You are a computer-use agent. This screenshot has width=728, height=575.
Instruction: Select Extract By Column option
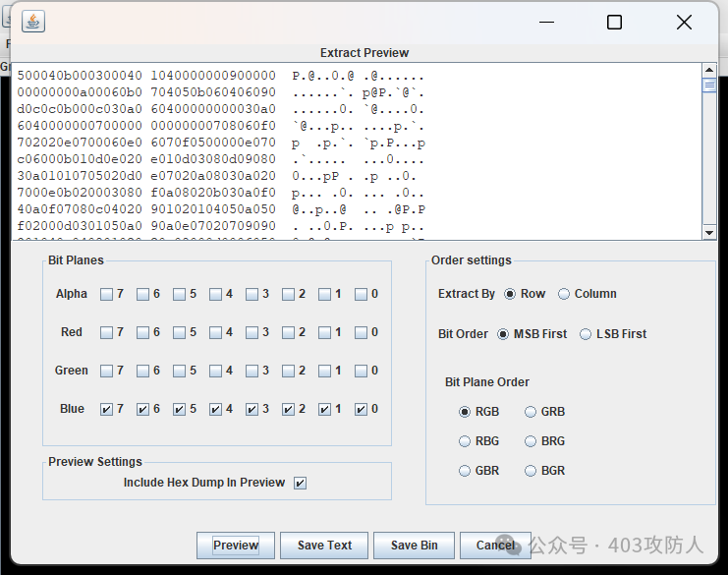(564, 294)
